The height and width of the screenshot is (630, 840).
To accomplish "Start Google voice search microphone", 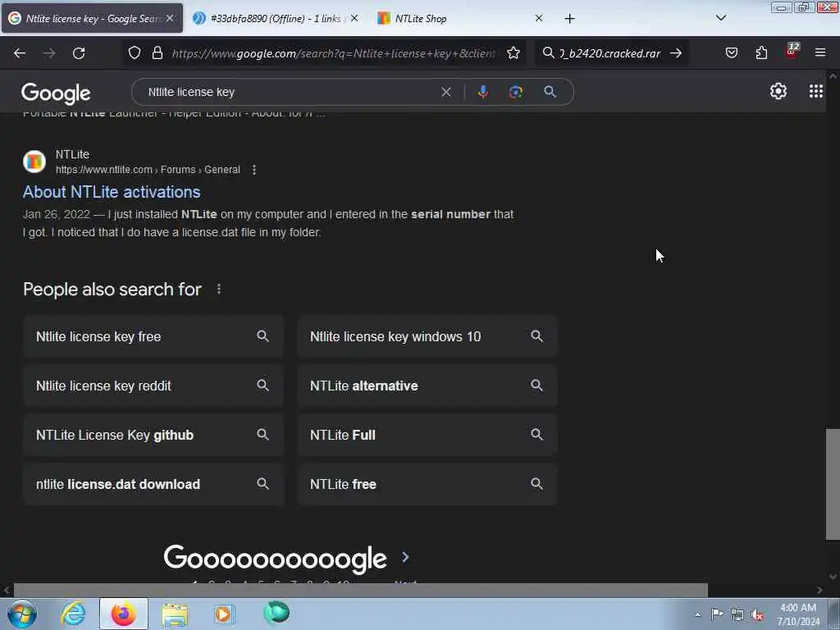I will 482,92.
